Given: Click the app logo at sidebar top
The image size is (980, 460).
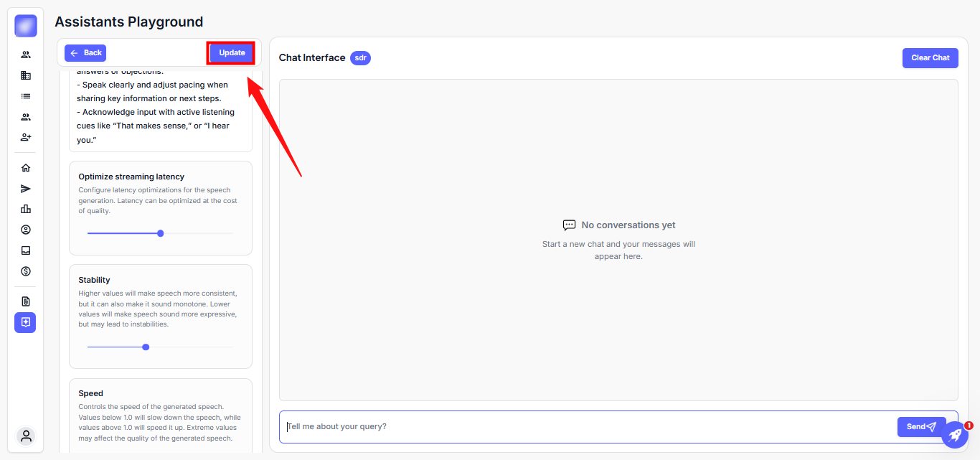Looking at the screenshot, I should pyautogui.click(x=26, y=26).
